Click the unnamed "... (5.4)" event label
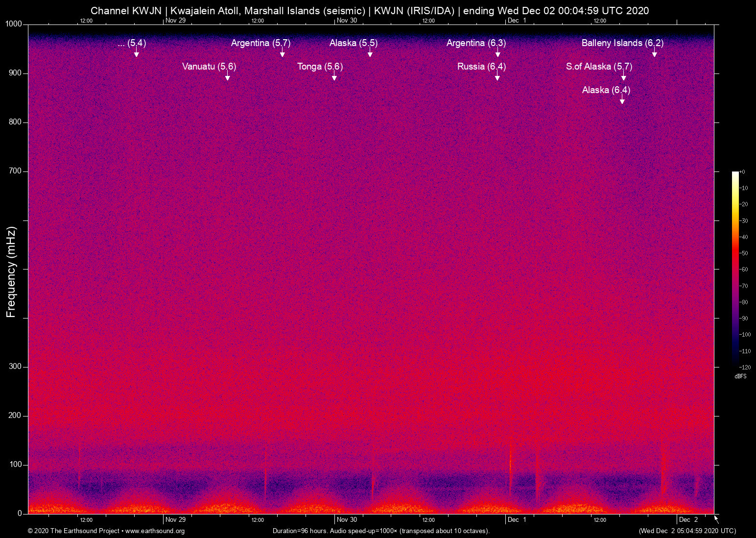The width and height of the screenshot is (756, 538). tap(132, 43)
